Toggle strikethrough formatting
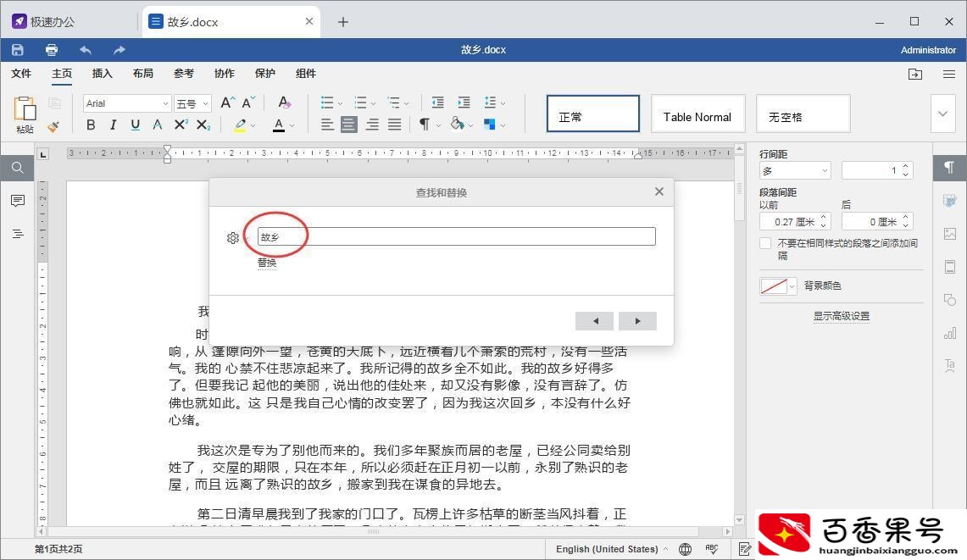This screenshot has width=967, height=560. coord(158,125)
